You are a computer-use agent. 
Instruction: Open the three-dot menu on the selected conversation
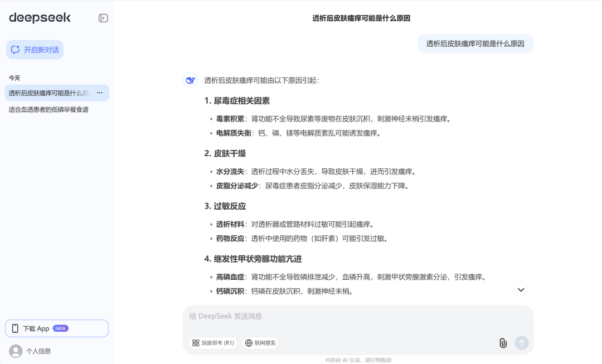[100, 93]
